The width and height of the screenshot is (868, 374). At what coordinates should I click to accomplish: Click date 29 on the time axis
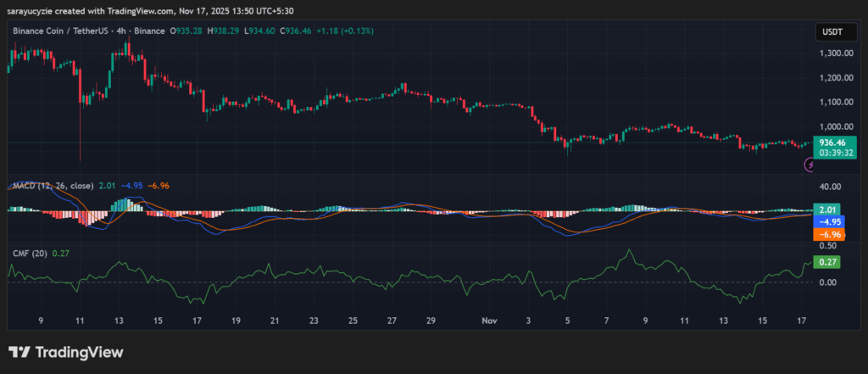[x=430, y=321]
